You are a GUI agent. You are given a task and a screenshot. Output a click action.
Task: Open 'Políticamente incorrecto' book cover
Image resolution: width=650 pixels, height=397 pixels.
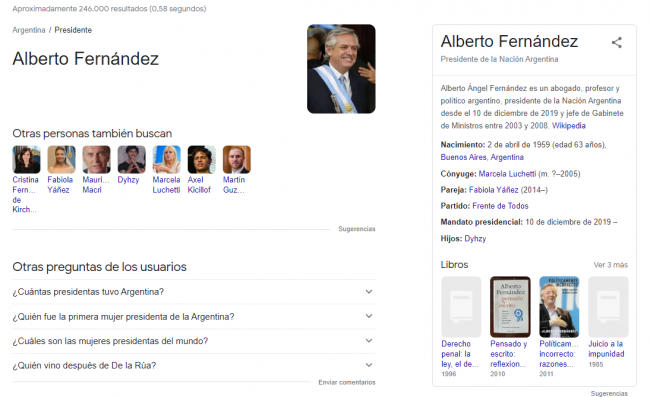559,307
